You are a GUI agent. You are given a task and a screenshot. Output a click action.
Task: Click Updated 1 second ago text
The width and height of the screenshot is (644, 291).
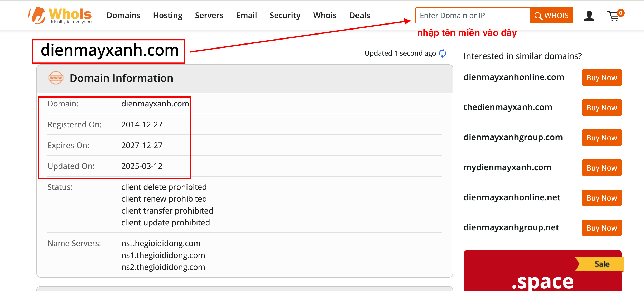coord(400,53)
